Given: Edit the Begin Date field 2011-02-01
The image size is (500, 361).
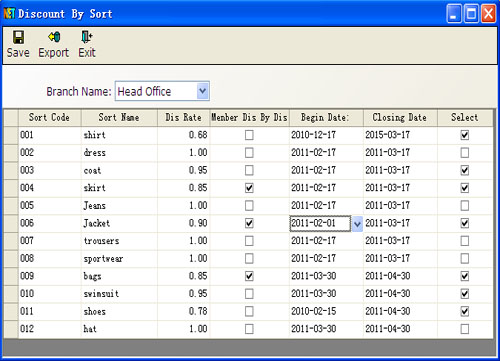Looking at the screenshot, I should [320, 223].
